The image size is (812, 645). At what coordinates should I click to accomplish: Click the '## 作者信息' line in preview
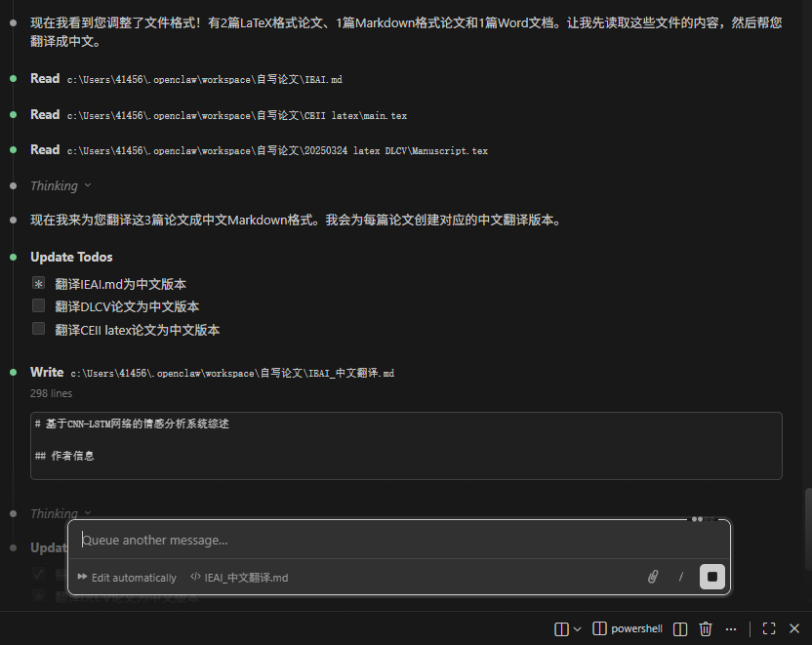64,456
